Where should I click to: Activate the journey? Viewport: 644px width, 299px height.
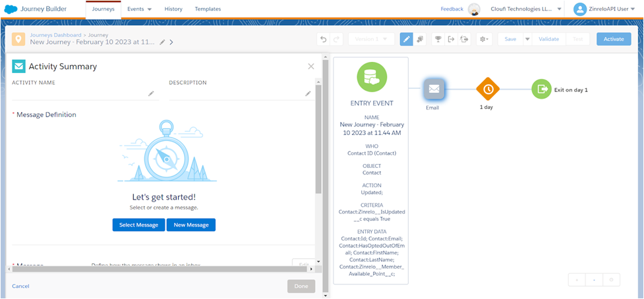point(614,40)
